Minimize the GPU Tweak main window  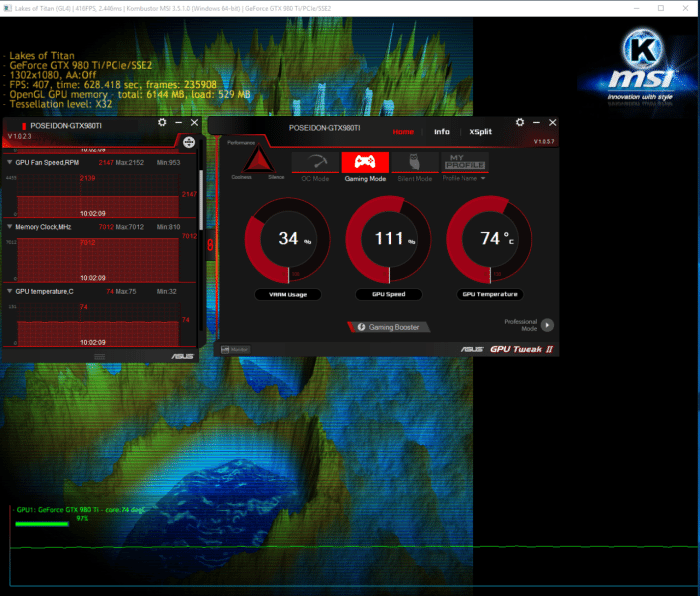coord(536,122)
